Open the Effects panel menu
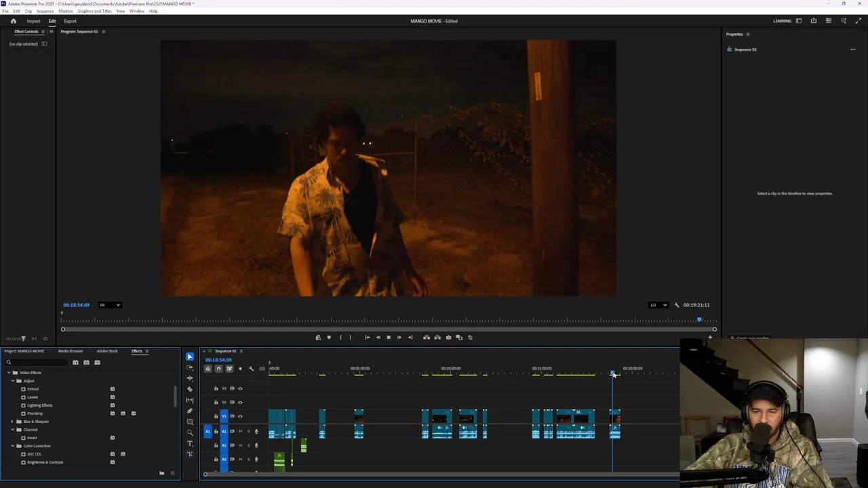This screenshot has width=868, height=488. click(x=147, y=351)
